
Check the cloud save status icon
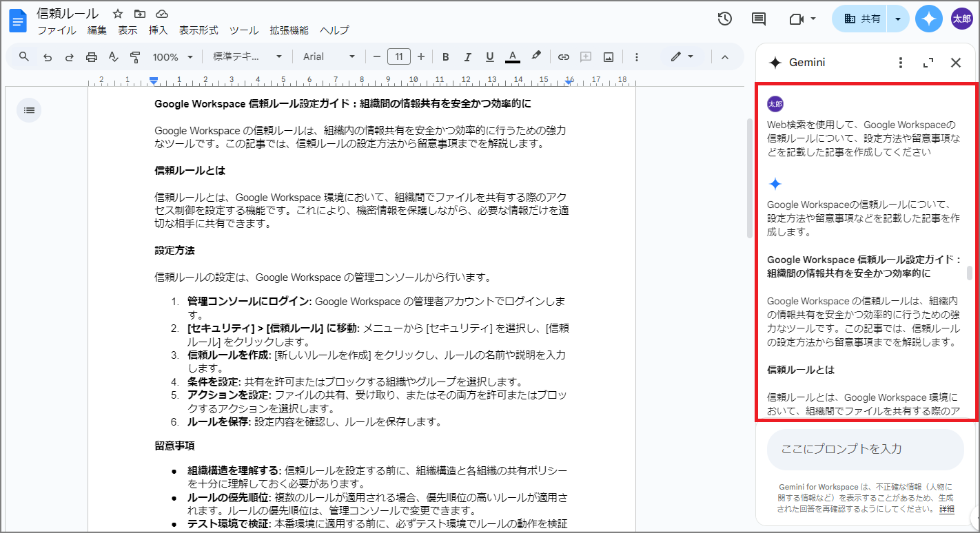tap(162, 14)
